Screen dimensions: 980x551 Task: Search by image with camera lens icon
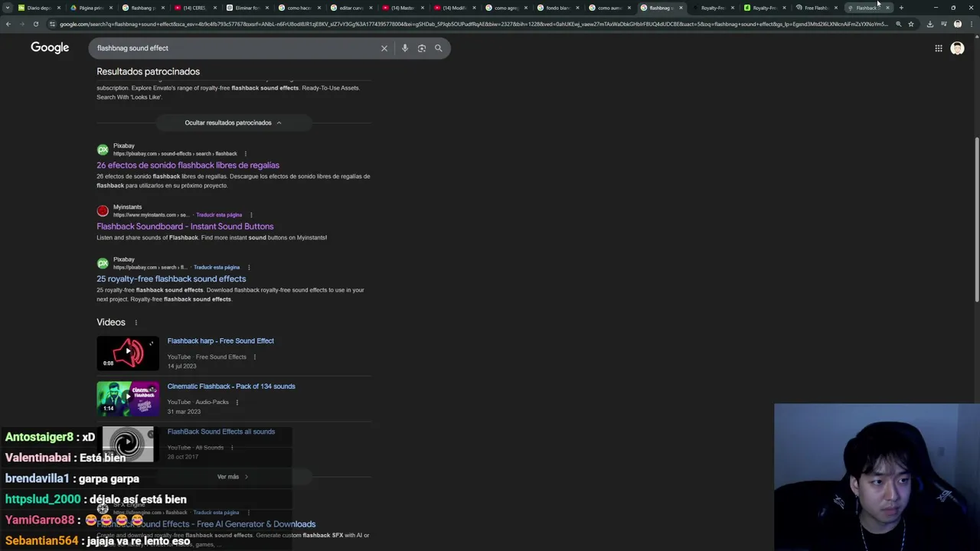click(x=422, y=48)
